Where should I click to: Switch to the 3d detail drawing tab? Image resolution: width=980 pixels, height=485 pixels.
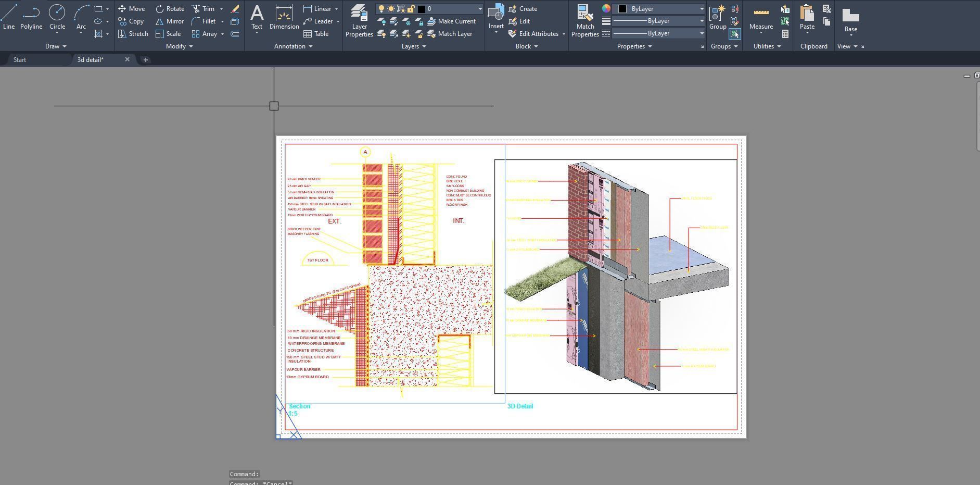[91, 60]
